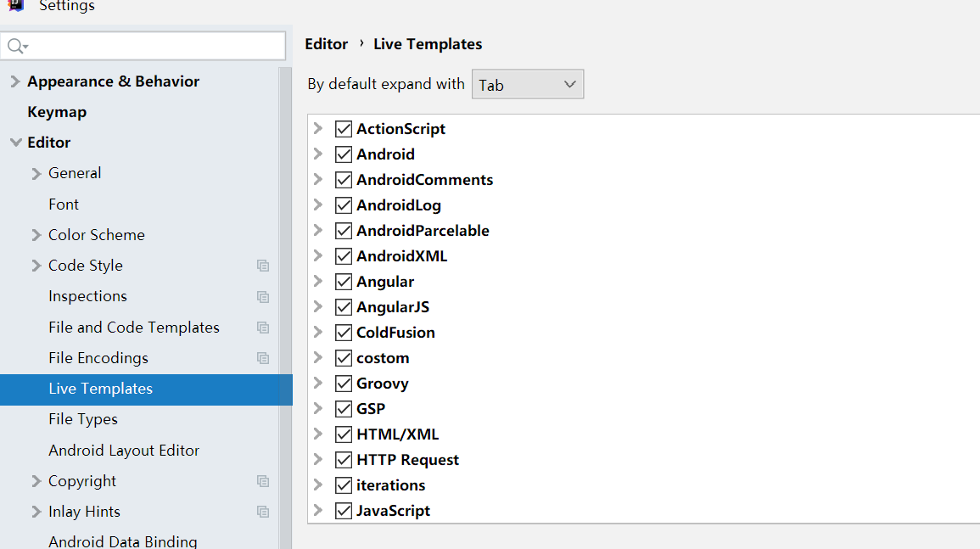Disable the AndroidLog template group
The height and width of the screenshot is (549, 980).
pyautogui.click(x=344, y=205)
